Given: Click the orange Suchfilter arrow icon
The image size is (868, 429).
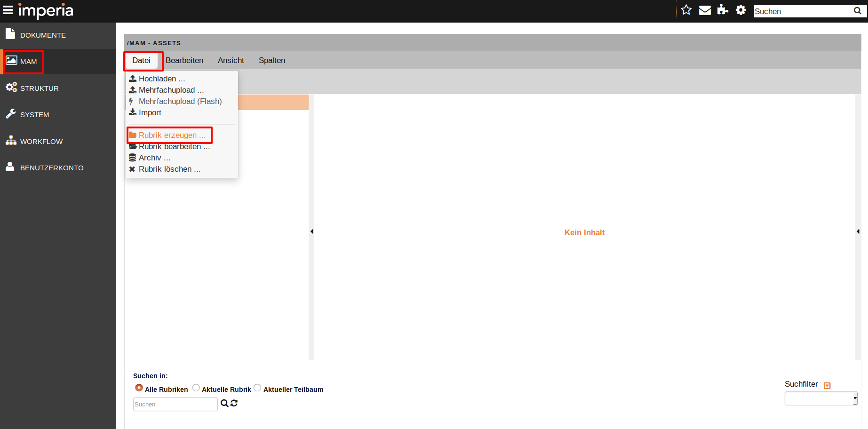Looking at the screenshot, I should 827,385.
